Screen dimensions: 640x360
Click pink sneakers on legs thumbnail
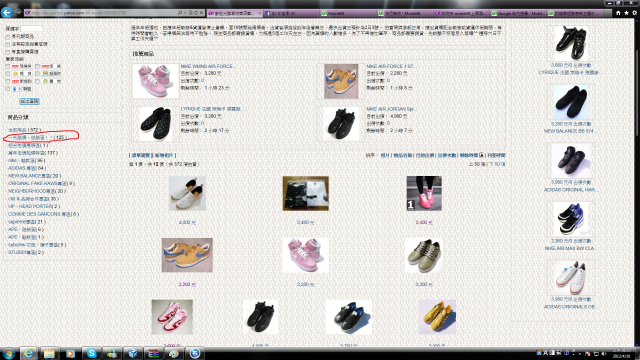[x=424, y=193]
